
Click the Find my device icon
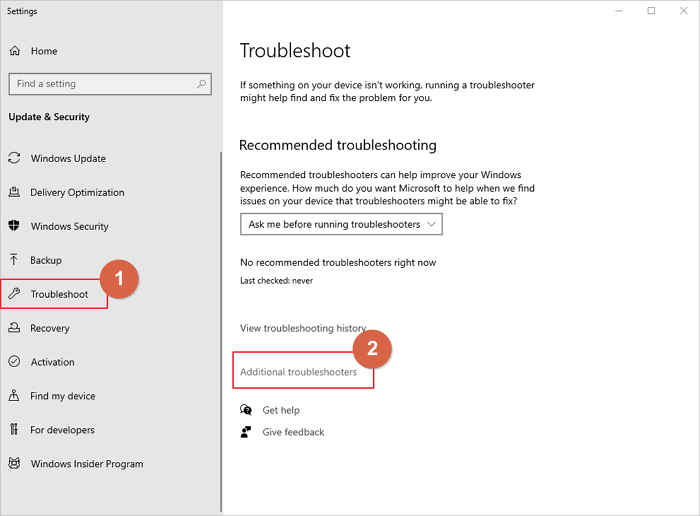tap(15, 396)
